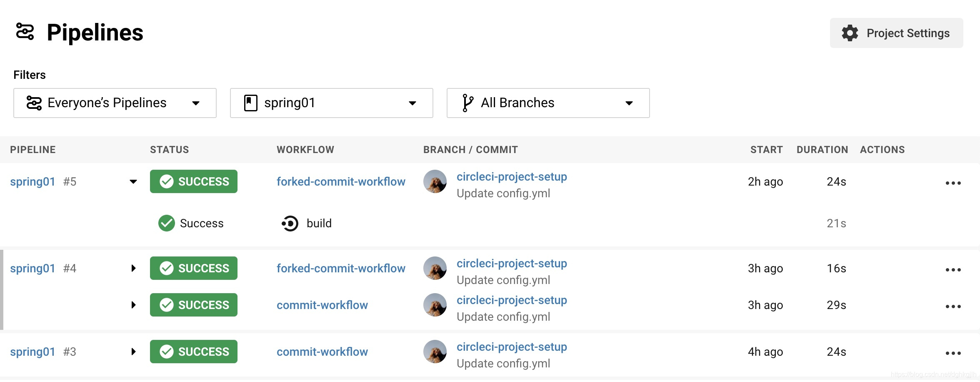The image size is (980, 382).
Task: Click the ACTIONS column header
Action: (882, 150)
